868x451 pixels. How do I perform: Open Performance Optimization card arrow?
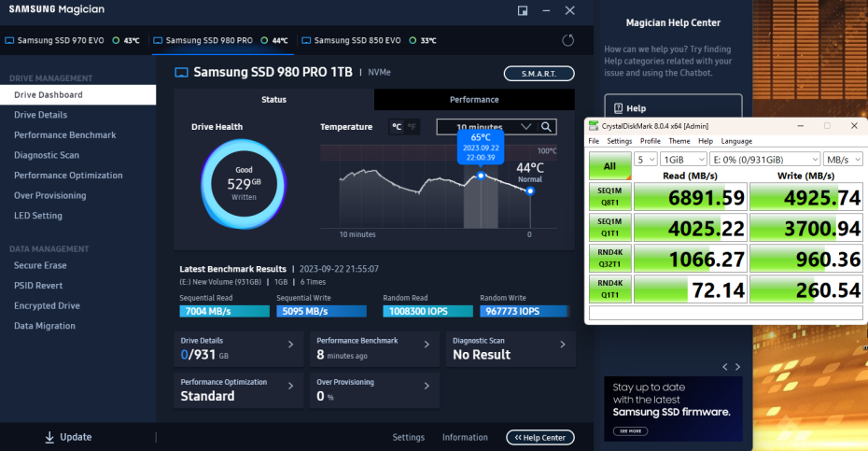(290, 386)
